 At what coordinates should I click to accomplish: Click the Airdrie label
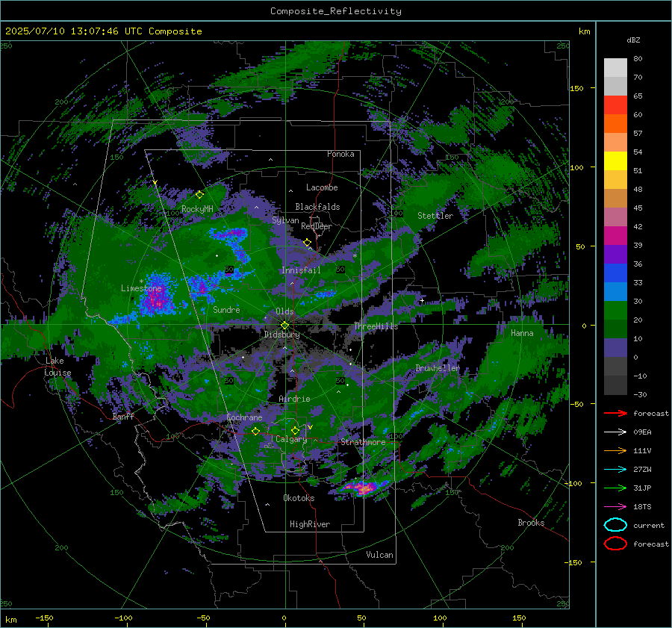(x=294, y=399)
